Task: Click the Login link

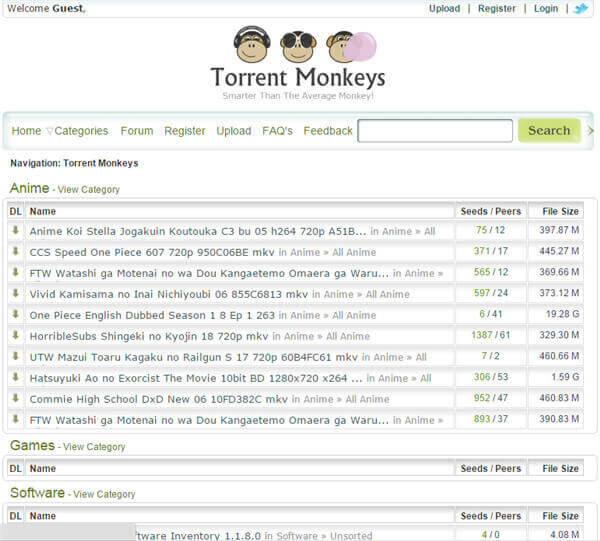Action: click(546, 8)
